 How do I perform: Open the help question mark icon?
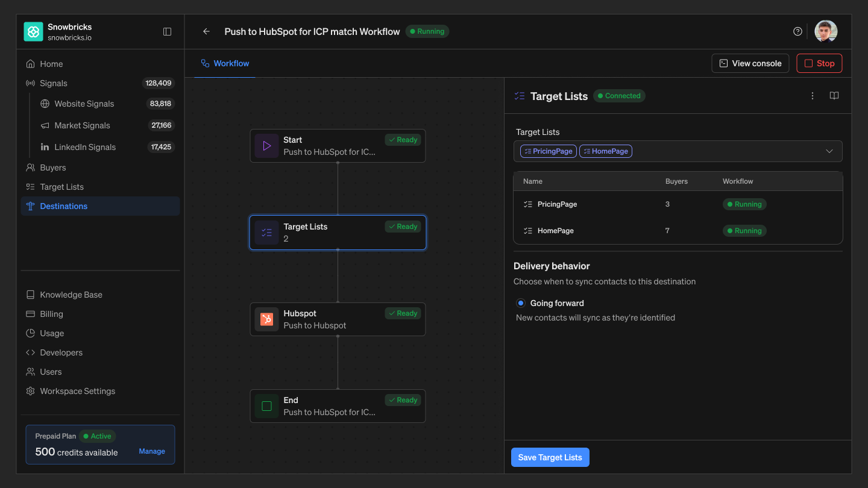(x=797, y=31)
